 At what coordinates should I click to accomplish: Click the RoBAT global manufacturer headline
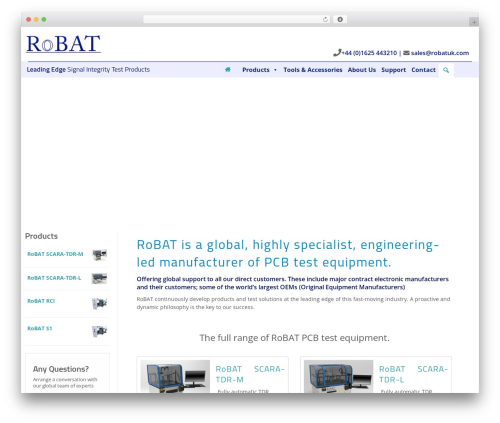pos(288,254)
